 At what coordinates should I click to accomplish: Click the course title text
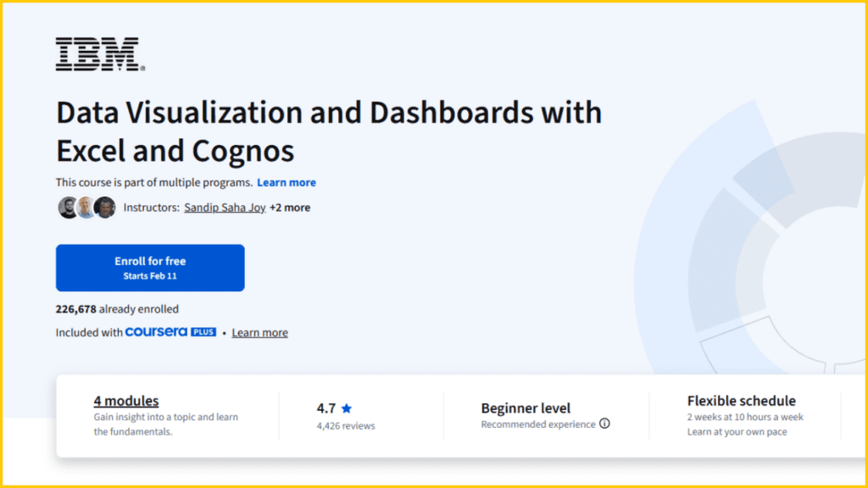point(328,131)
